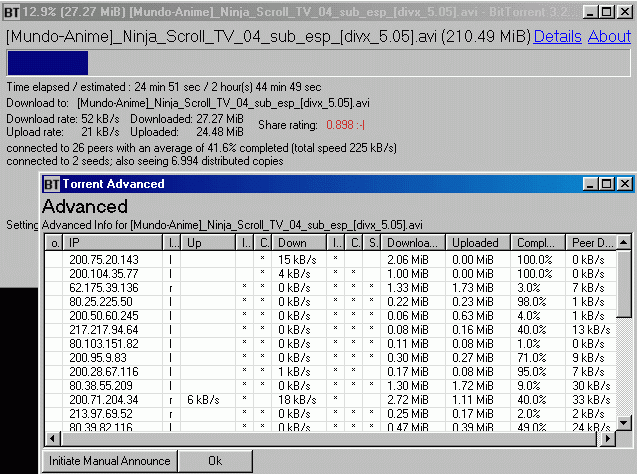
Task: Click the peer list scroll up arrow
Action: tap(624, 243)
